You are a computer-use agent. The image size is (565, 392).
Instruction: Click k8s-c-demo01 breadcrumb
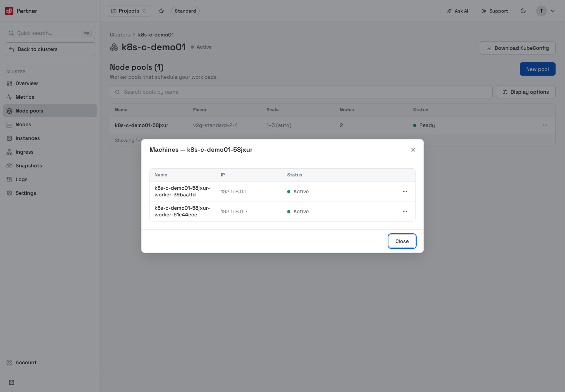(x=156, y=34)
